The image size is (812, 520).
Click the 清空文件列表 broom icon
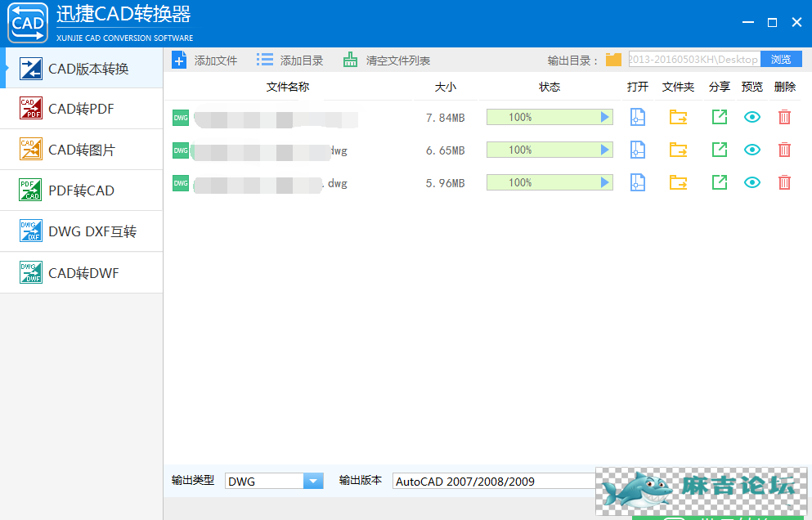[x=351, y=60]
